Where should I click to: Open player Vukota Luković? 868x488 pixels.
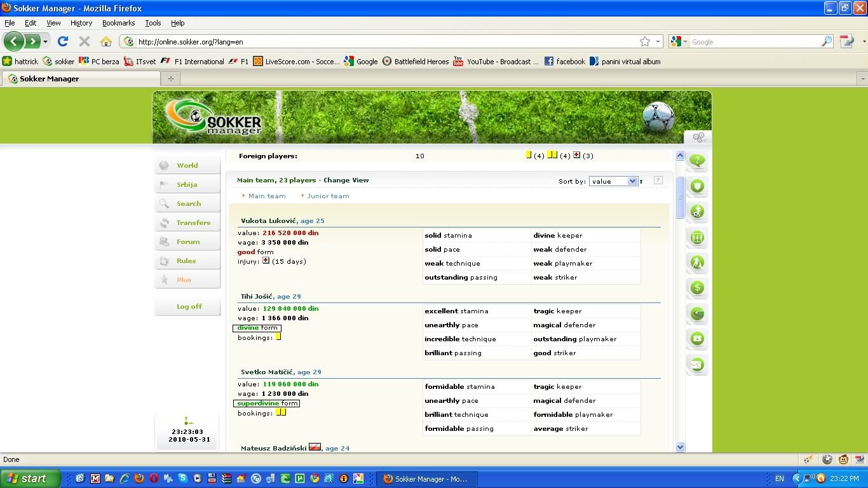pos(269,220)
